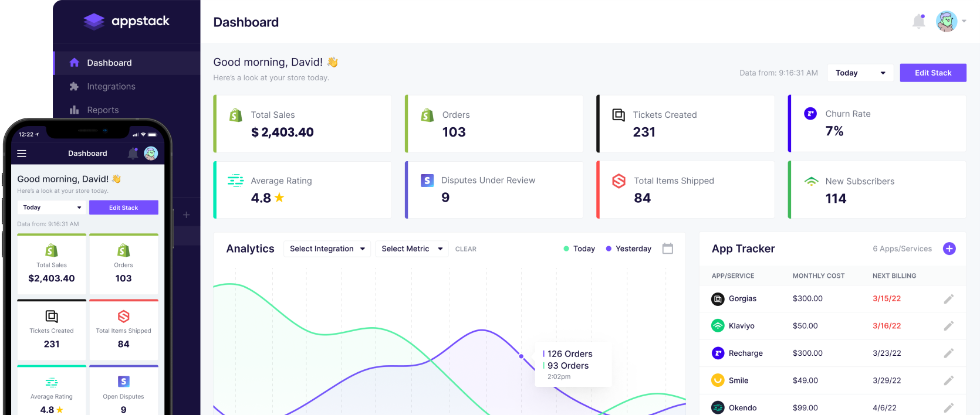Image resolution: width=980 pixels, height=415 pixels.
Task: Edit the Recharge row pencil icon
Action: pos(948,353)
